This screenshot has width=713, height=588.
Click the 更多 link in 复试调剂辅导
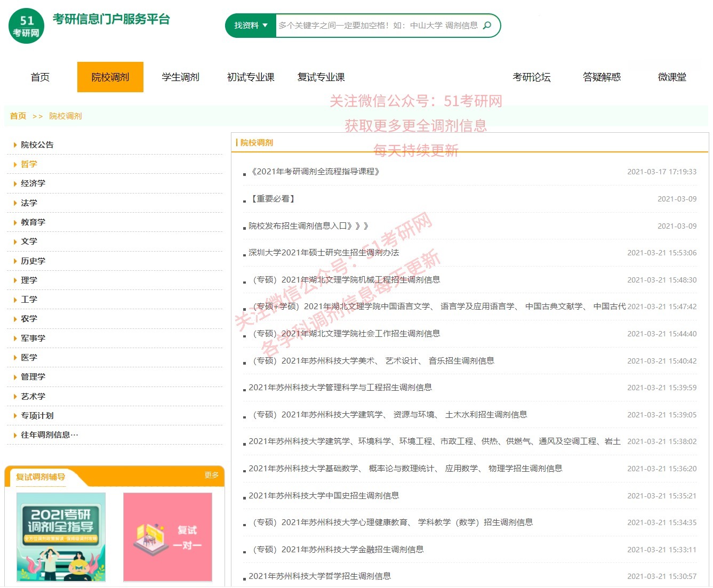coord(212,476)
